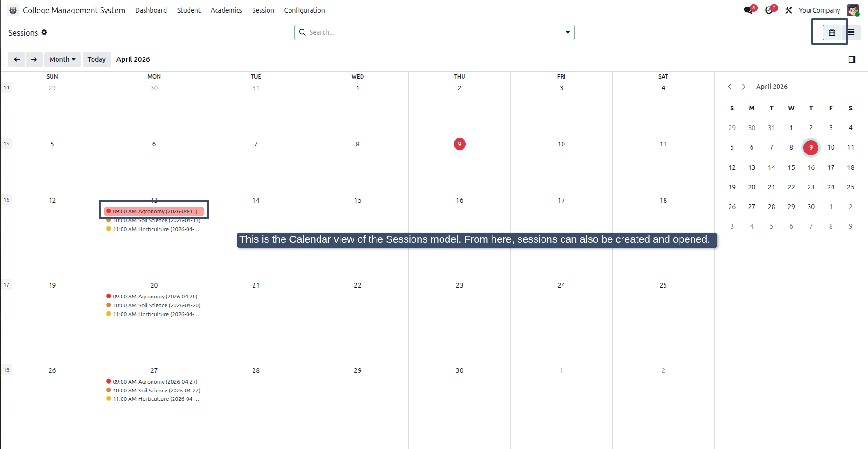Open the 11:00 AM Horticulture event on April 13
The height and width of the screenshot is (449, 868).
click(154, 229)
